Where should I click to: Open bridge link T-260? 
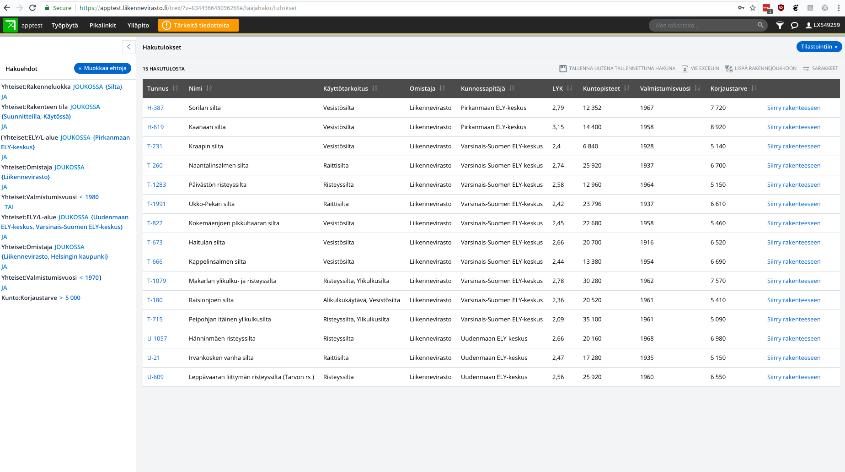pyautogui.click(x=155, y=165)
